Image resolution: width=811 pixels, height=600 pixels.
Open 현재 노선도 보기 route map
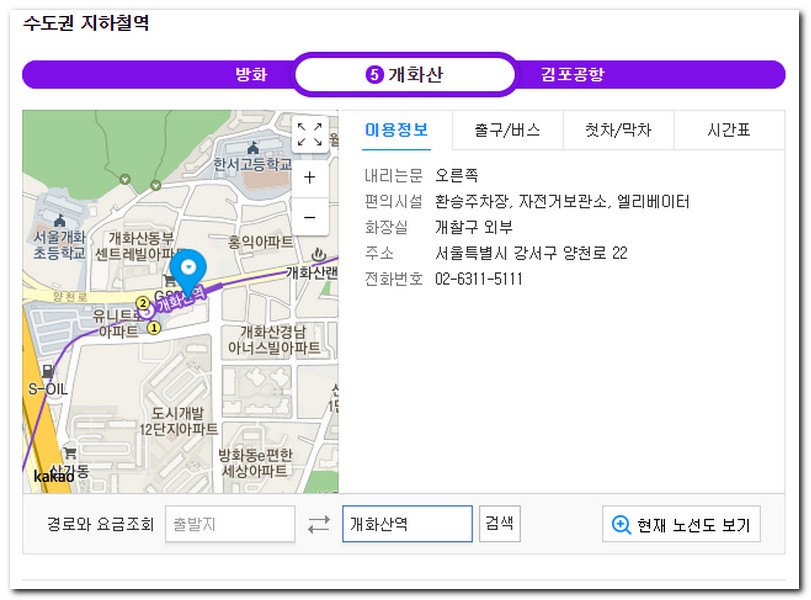(680, 525)
